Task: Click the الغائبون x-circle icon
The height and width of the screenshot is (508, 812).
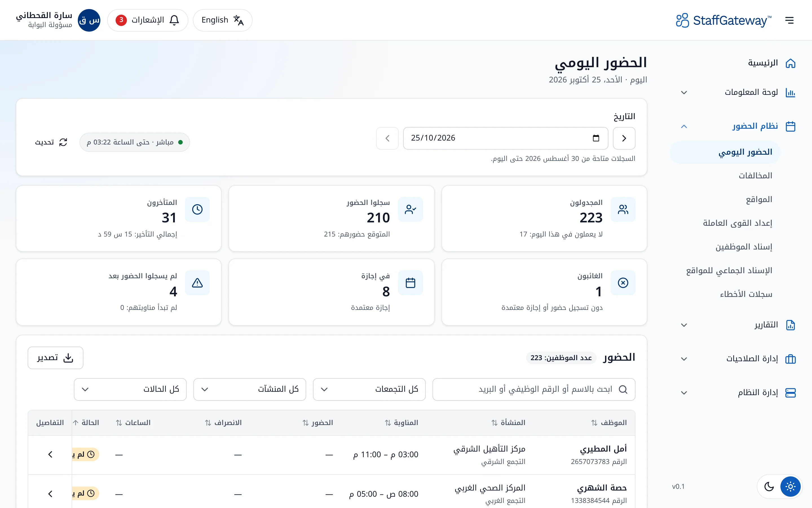Action: (623, 283)
